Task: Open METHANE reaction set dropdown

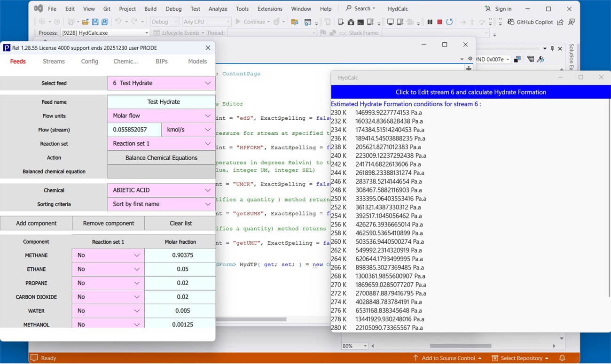Action: [x=108, y=255]
